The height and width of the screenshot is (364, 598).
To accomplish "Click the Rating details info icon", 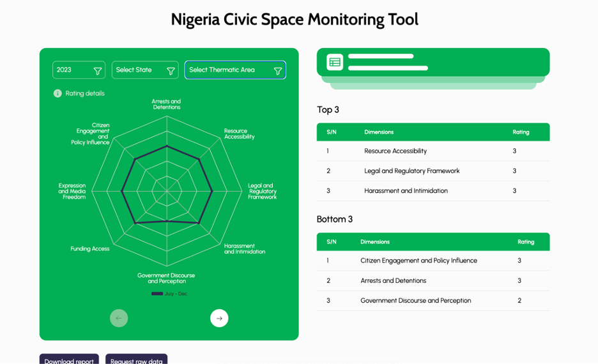I will point(57,93).
